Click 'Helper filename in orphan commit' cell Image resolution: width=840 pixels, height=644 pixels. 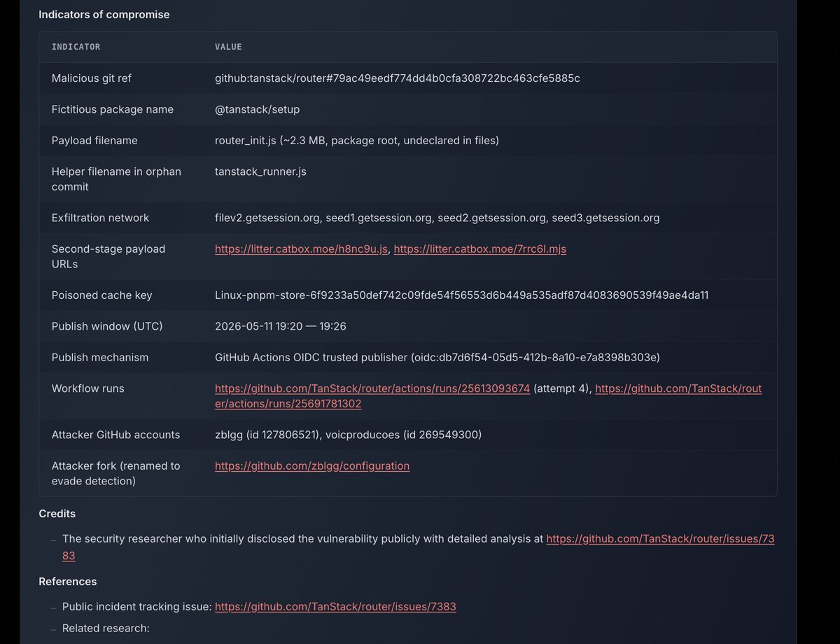(x=116, y=179)
